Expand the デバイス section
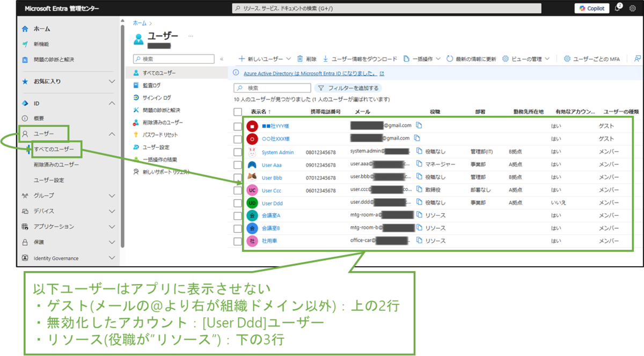644x356 pixels. pyautogui.click(x=112, y=211)
